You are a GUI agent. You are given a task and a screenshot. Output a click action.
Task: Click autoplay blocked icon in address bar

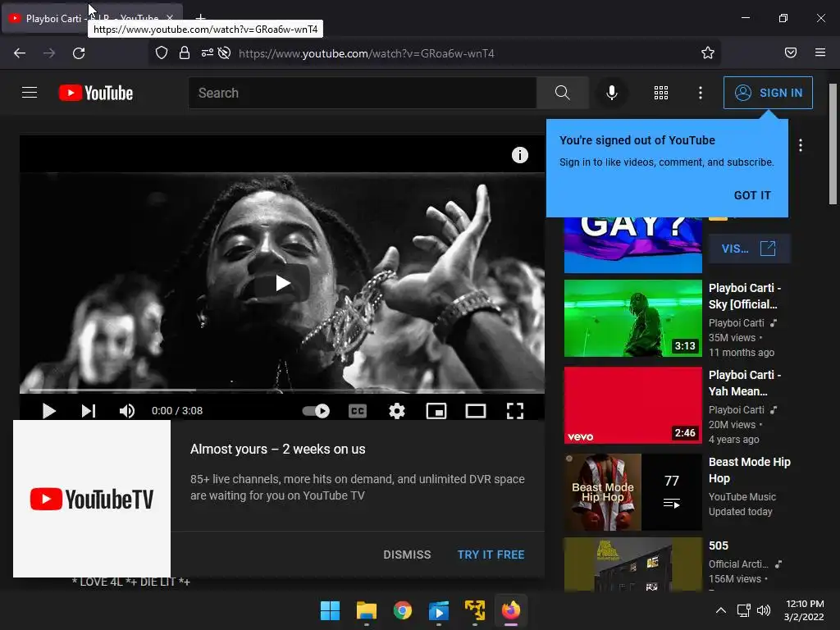coord(225,53)
